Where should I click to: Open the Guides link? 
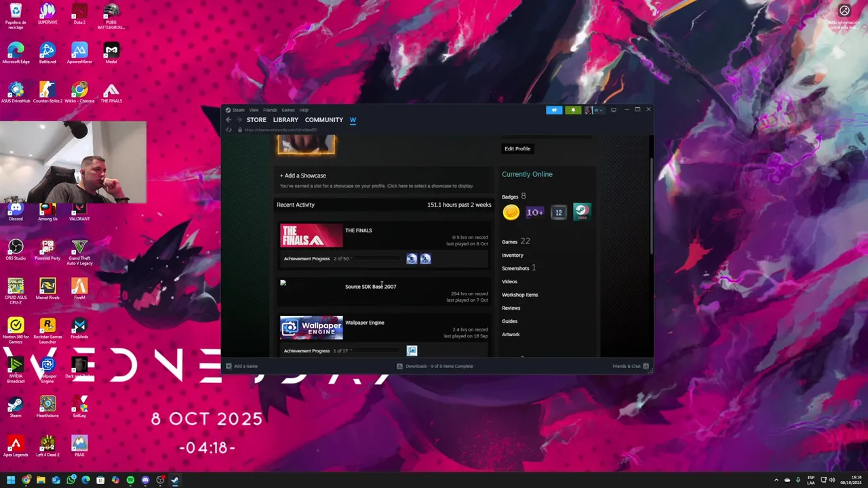click(509, 321)
